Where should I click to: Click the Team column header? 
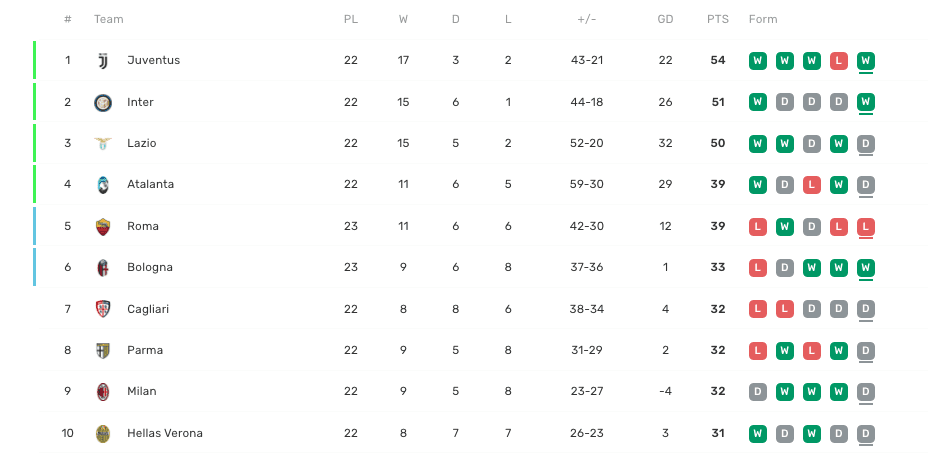[x=108, y=19]
